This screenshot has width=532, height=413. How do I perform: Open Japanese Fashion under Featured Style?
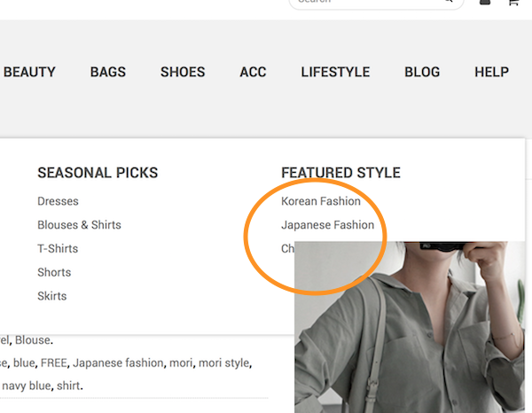click(x=327, y=225)
